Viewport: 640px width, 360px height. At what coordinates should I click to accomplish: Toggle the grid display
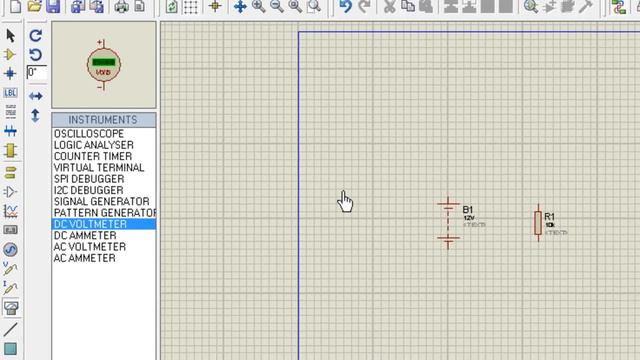[191, 7]
